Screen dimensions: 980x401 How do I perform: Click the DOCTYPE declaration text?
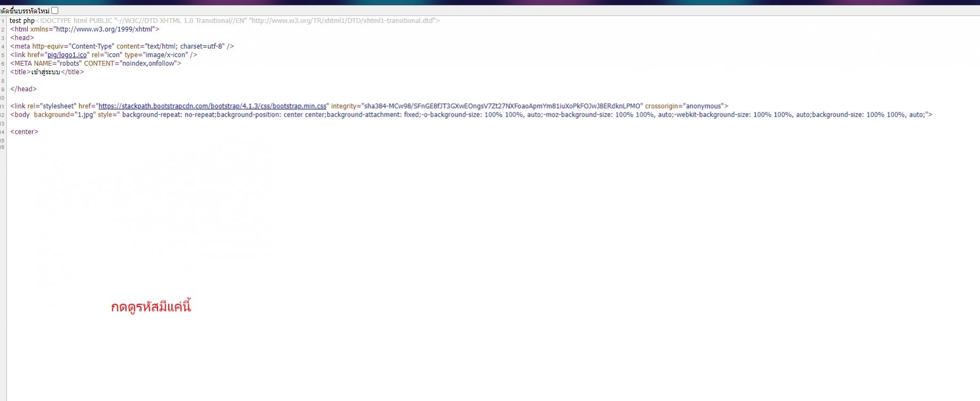coord(238,21)
